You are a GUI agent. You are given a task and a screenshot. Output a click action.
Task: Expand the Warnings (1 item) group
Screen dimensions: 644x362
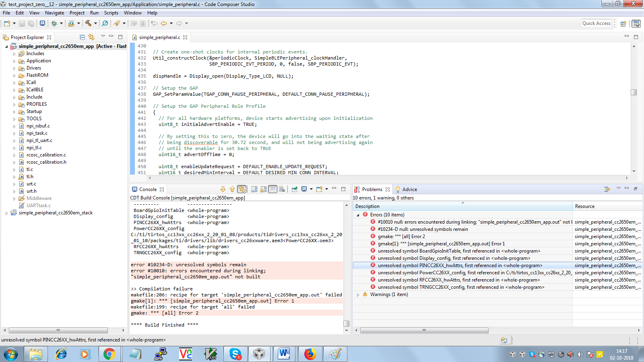(x=358, y=295)
